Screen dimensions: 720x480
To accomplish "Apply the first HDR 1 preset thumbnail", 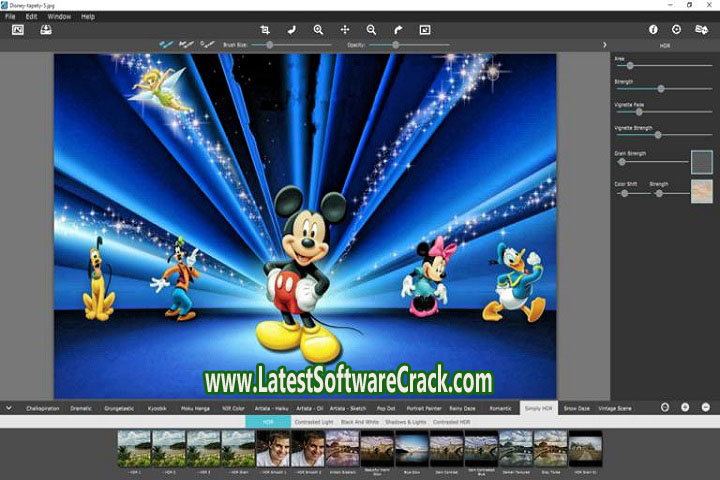I will click(x=134, y=449).
